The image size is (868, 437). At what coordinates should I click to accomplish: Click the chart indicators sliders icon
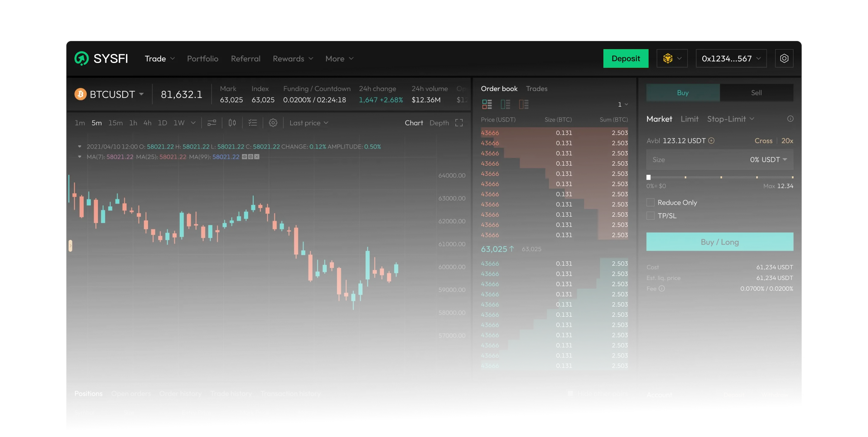point(212,123)
